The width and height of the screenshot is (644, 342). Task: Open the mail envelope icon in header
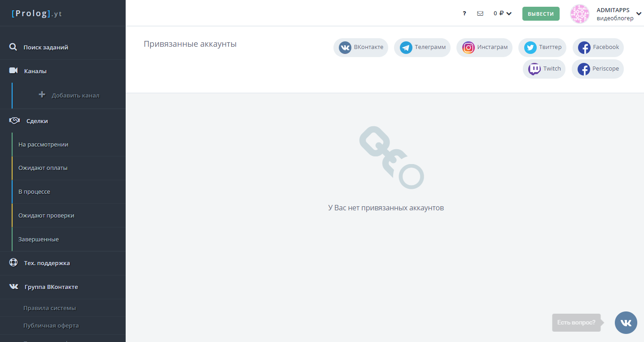(x=480, y=13)
